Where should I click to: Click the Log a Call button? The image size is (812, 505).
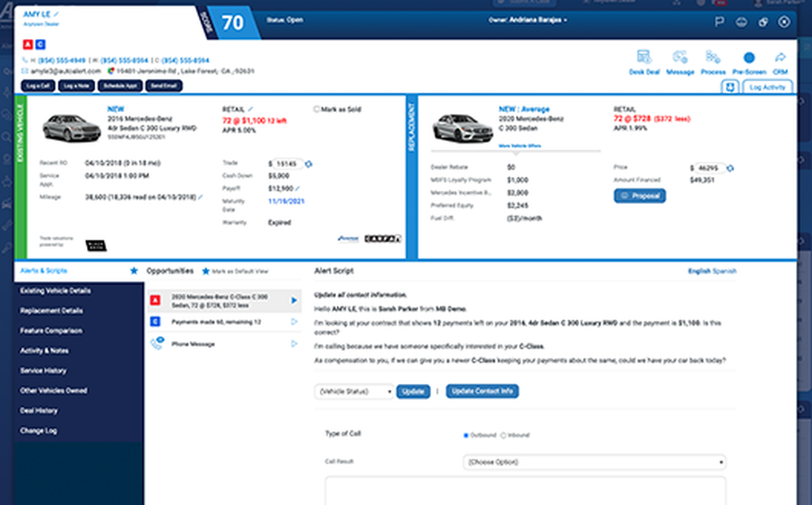(x=38, y=86)
